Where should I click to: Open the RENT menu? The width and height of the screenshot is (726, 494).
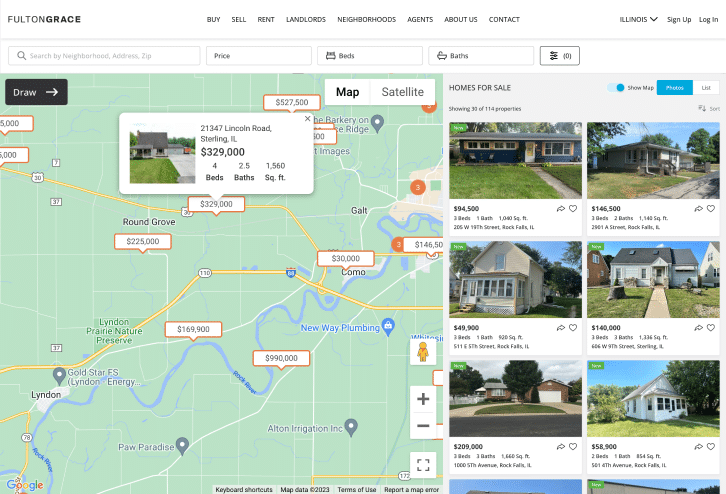click(x=266, y=19)
